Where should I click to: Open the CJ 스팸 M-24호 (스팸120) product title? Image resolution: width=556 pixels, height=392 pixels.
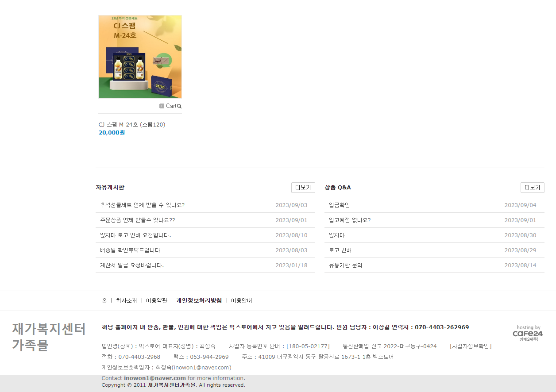tap(132, 124)
